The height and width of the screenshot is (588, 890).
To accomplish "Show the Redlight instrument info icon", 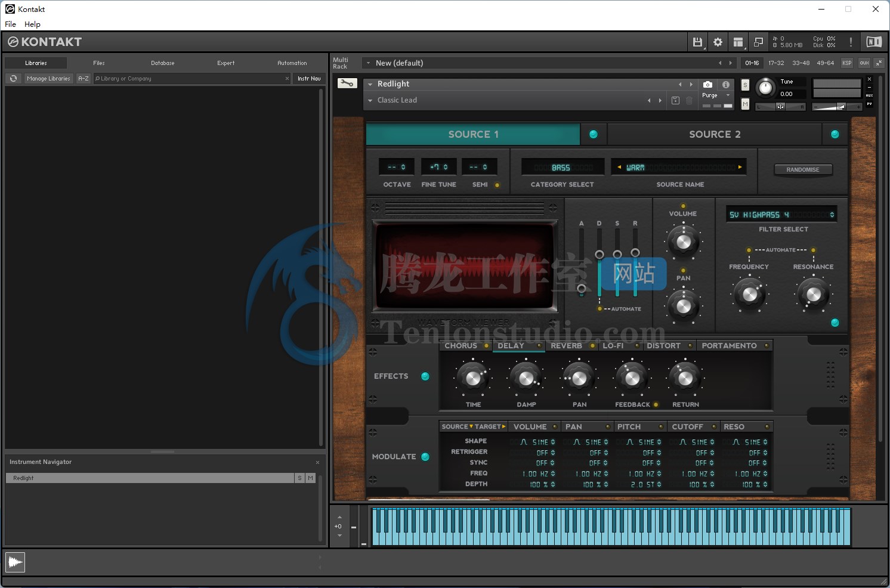I will (x=726, y=85).
